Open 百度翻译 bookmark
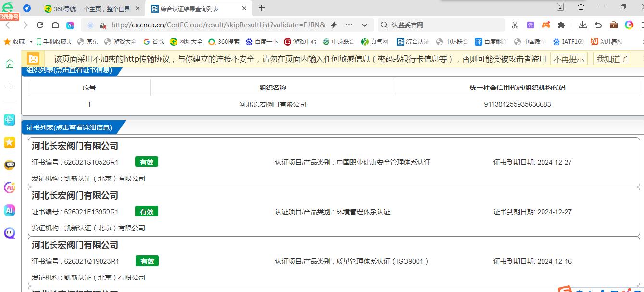The image size is (644, 292). 491,42
